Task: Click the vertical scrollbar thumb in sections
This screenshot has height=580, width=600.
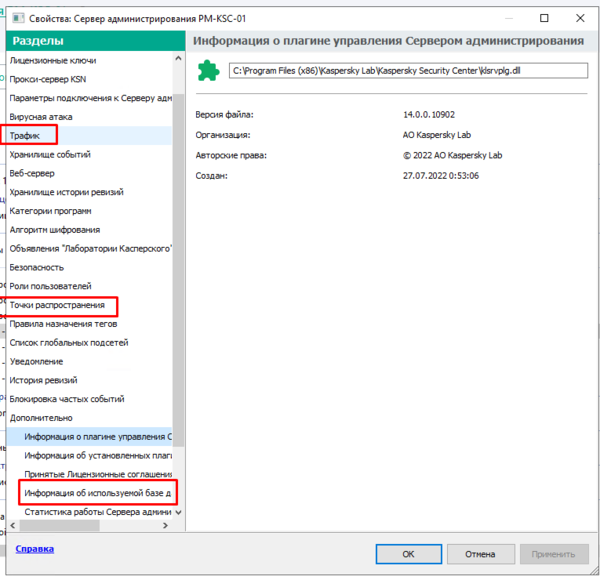Action: (178, 270)
